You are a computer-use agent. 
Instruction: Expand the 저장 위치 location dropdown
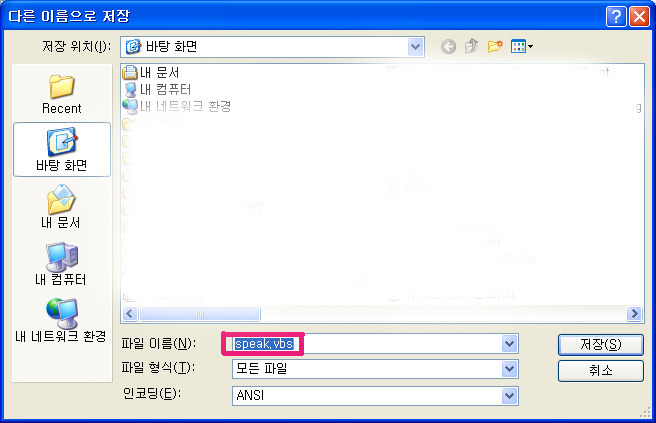pos(415,47)
